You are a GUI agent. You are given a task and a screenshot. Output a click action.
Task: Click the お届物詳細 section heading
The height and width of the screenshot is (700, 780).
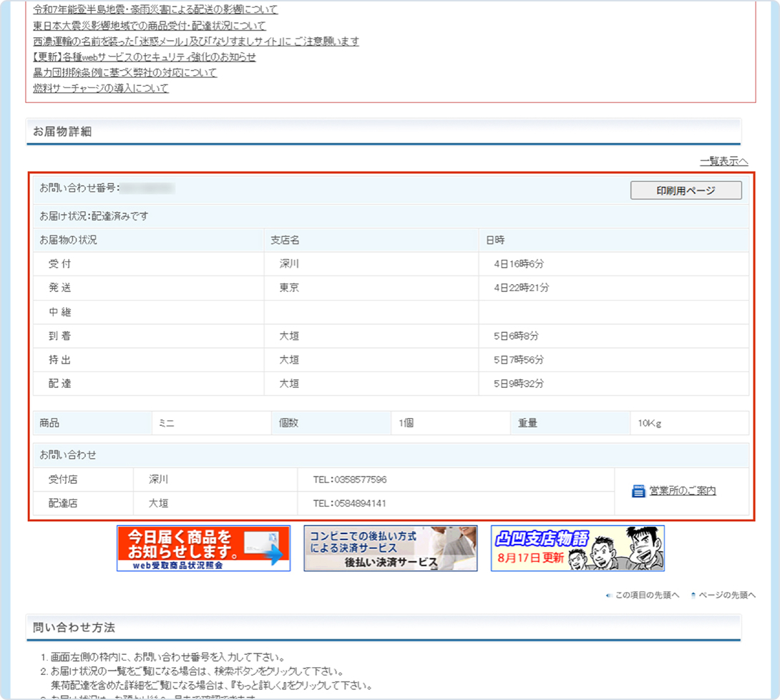(x=62, y=132)
